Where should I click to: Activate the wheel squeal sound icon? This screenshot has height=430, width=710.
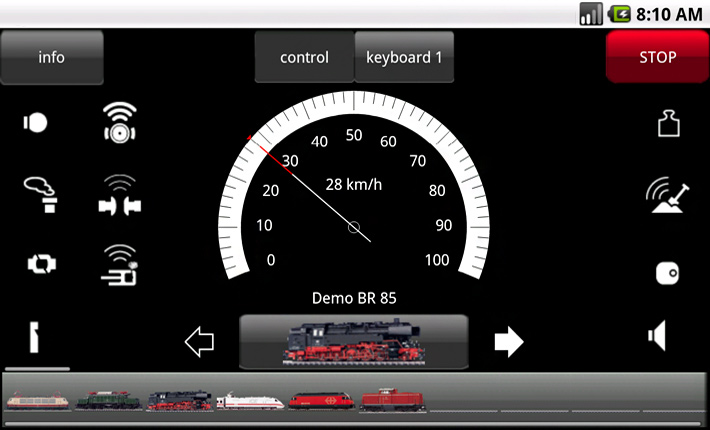pyautogui.click(x=120, y=122)
